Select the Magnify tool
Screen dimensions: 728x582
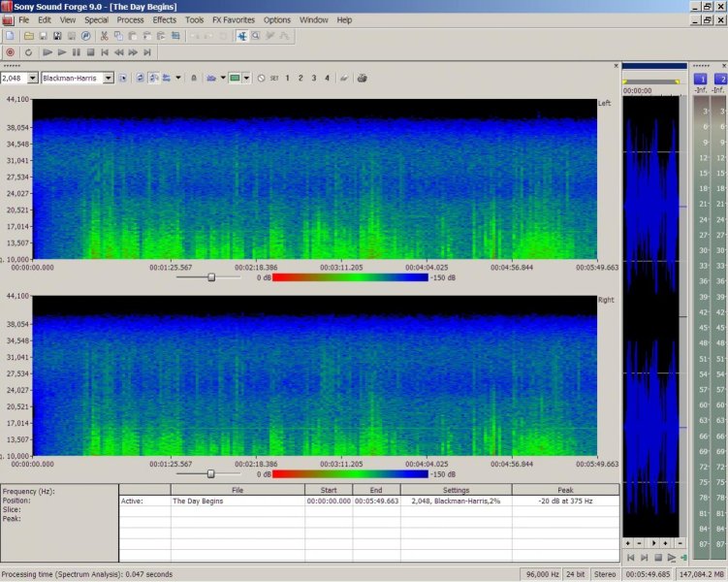click(256, 36)
